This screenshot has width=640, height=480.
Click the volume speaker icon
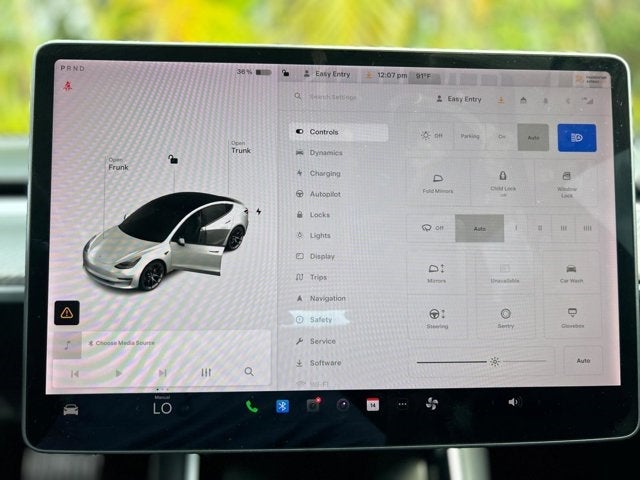[513, 402]
